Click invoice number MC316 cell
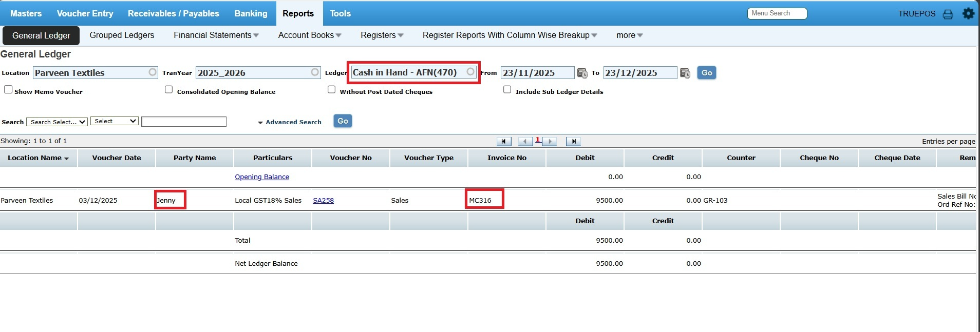 [480, 201]
